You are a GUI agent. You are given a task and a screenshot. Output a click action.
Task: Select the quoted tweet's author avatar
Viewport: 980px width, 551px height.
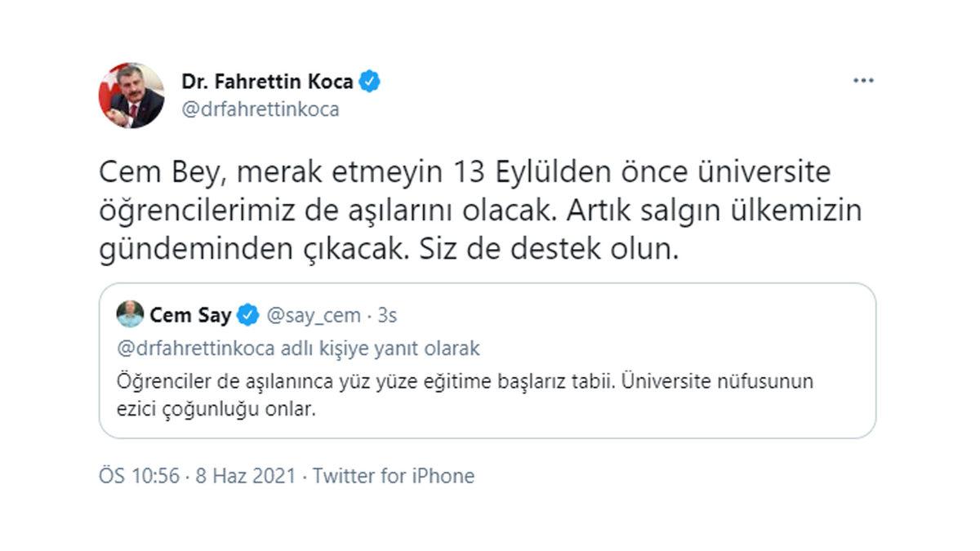pyautogui.click(x=131, y=313)
